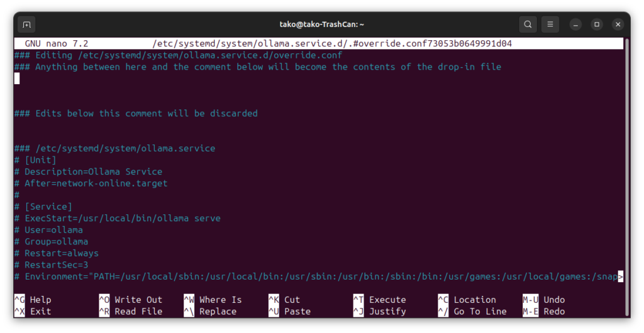The width and height of the screenshot is (644, 333).
Task: Click the Where Is shortcut
Action: [x=220, y=300]
